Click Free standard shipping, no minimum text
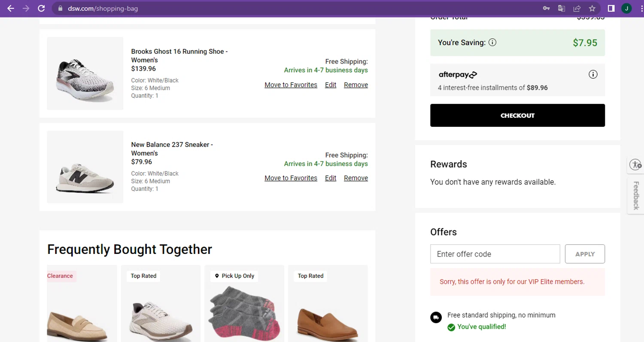 (x=501, y=315)
